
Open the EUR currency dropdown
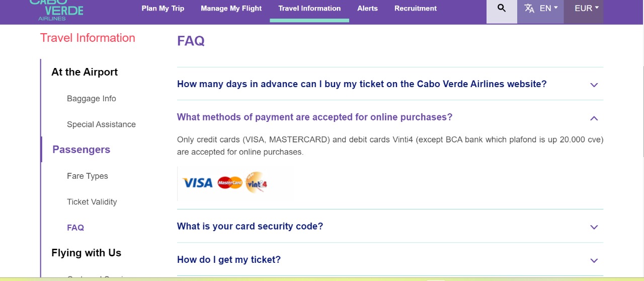pyautogui.click(x=587, y=8)
